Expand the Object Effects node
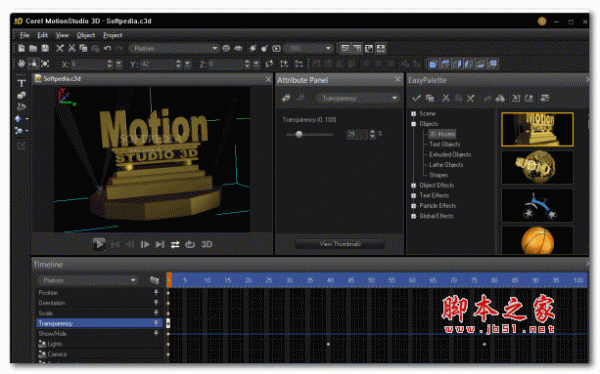Viewport: 600px width, 374px height. click(414, 185)
